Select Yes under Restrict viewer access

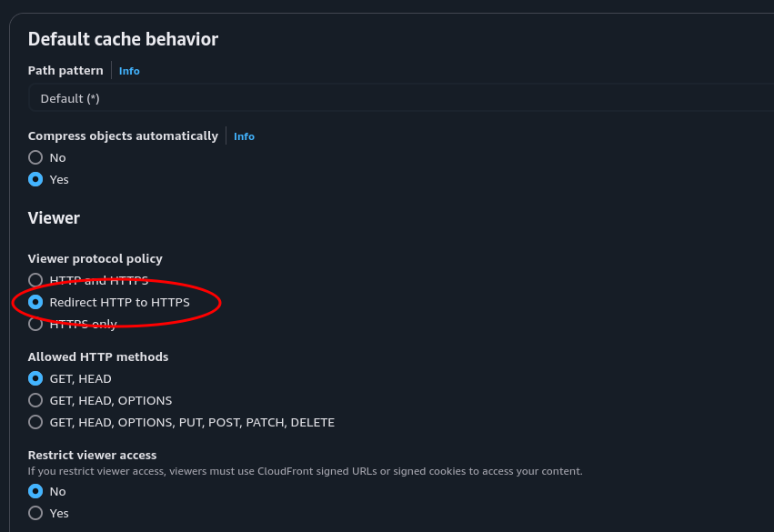tap(35, 513)
